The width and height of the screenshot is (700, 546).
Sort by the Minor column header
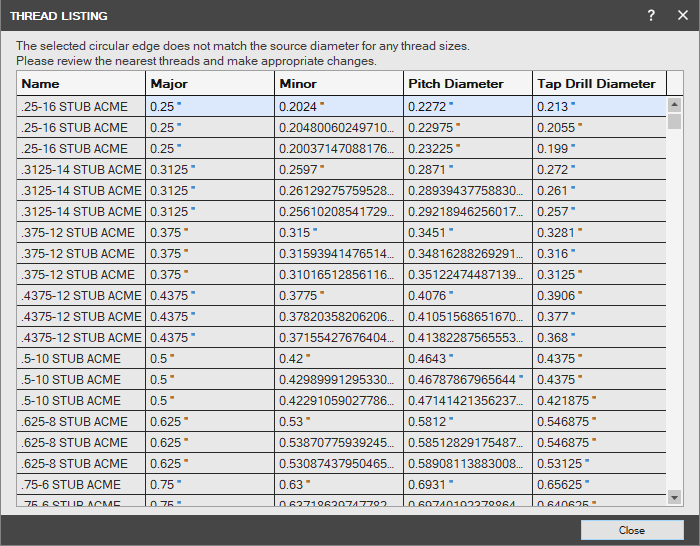tap(339, 83)
